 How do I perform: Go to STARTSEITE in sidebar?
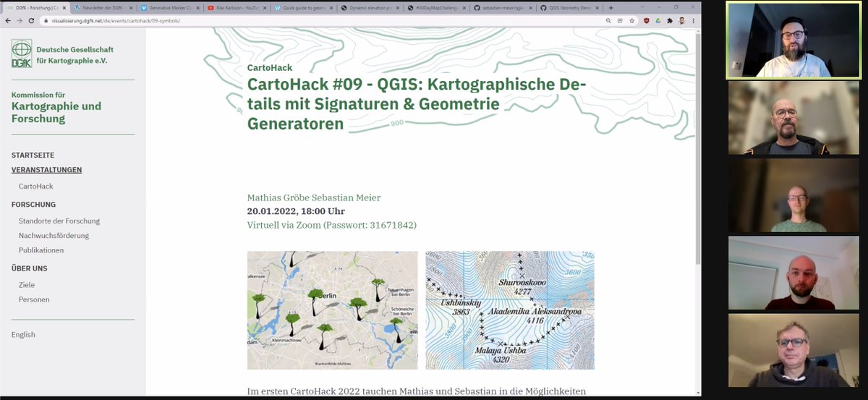click(33, 156)
